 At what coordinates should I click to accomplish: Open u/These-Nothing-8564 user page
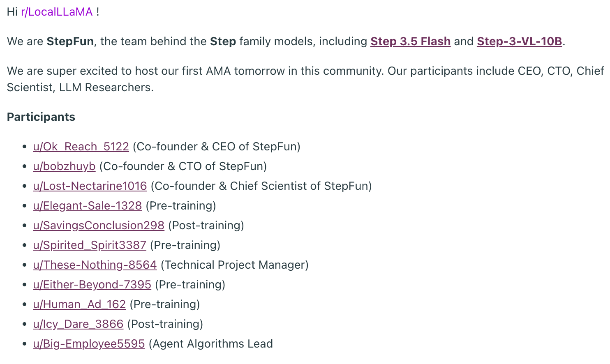[95, 265]
